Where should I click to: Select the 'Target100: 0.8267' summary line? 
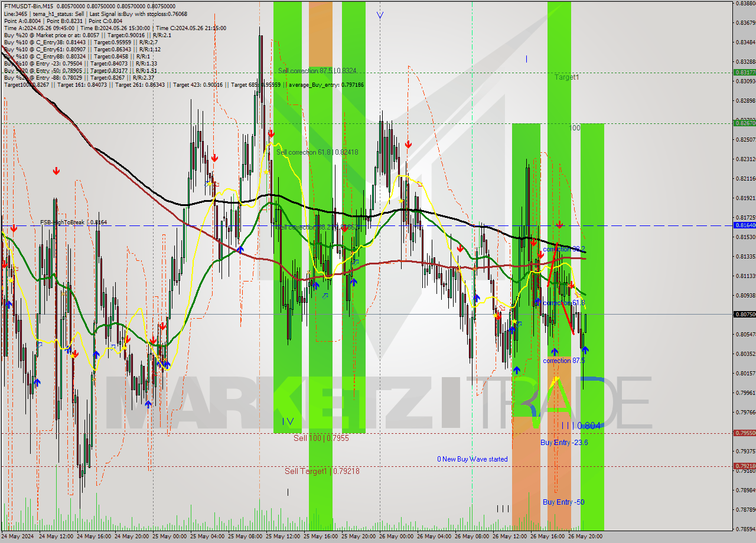(184, 85)
